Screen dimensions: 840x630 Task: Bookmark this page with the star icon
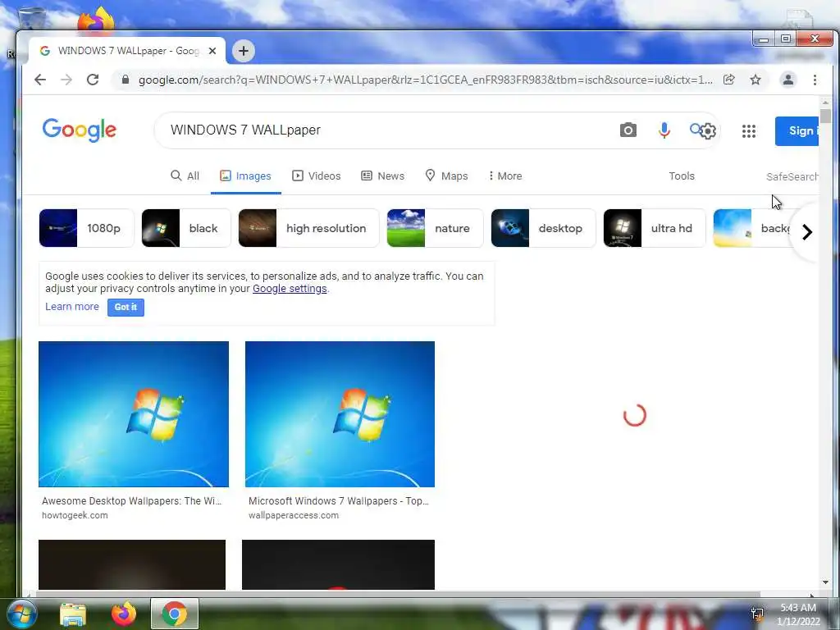(x=756, y=80)
